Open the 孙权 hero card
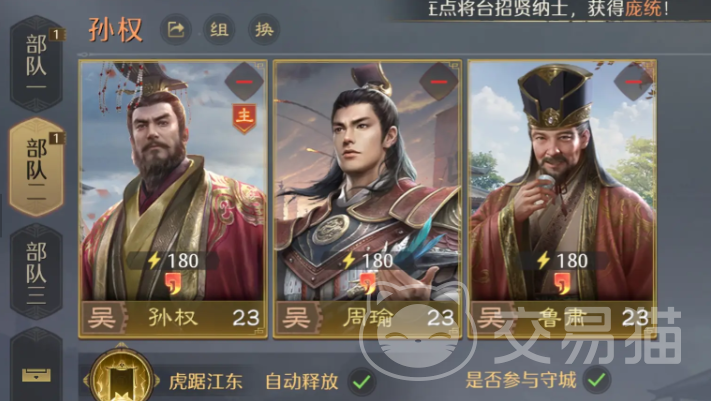This screenshot has width=711, height=401. click(173, 199)
